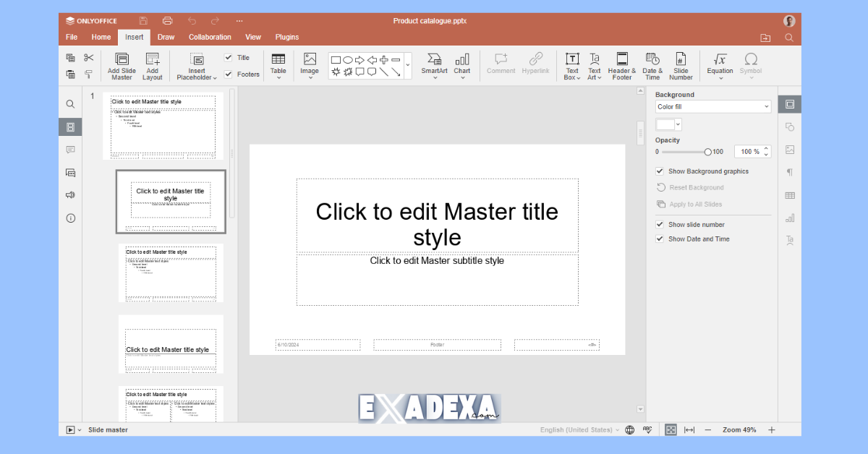This screenshot has width=868, height=454.
Task: Open the Comments panel in the left sidebar
Action: pyautogui.click(x=70, y=150)
